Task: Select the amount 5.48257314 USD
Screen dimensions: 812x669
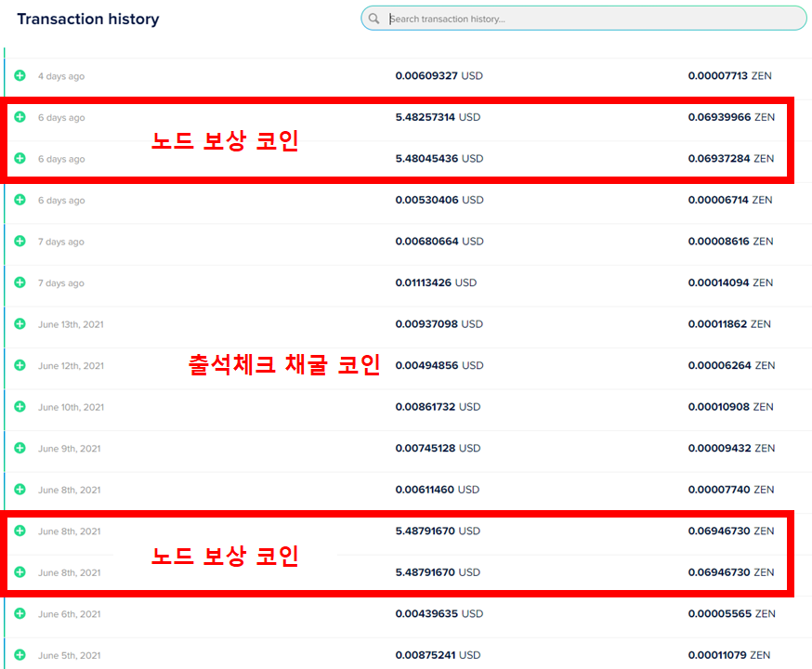Action: tap(439, 117)
